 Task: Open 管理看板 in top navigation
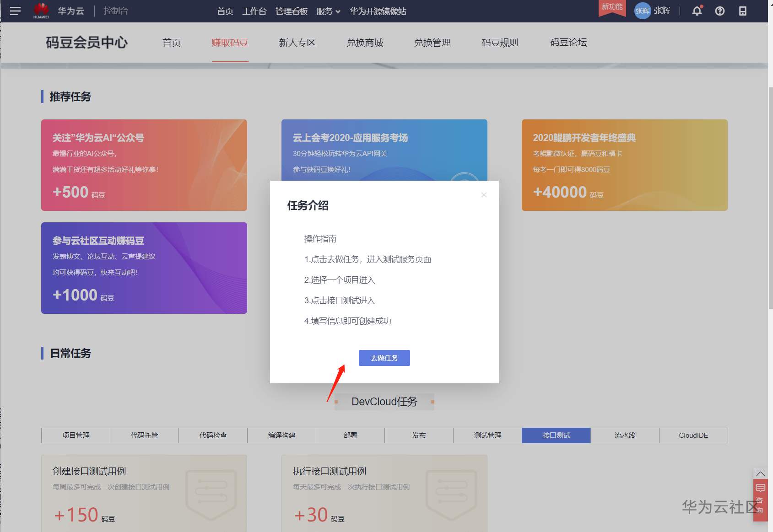click(292, 11)
